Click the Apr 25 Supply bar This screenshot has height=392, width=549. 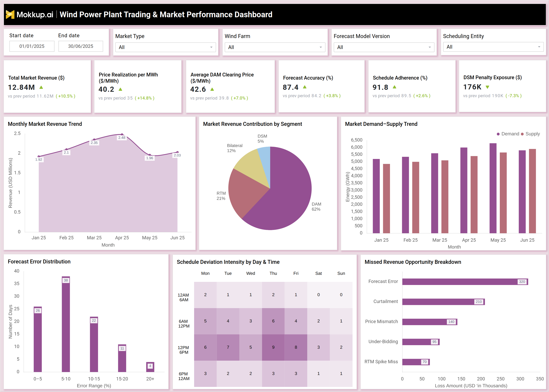click(474, 195)
